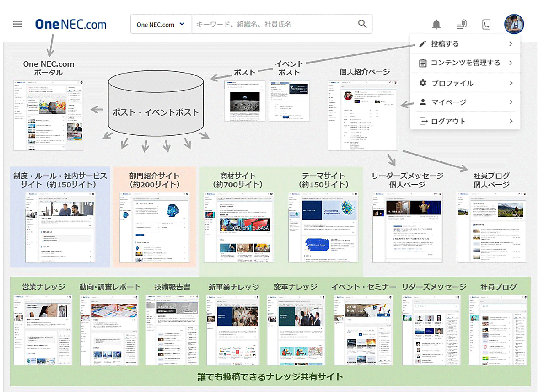Open the 部門紹介サイト thumbnail
549x392 pixels.
(154, 227)
